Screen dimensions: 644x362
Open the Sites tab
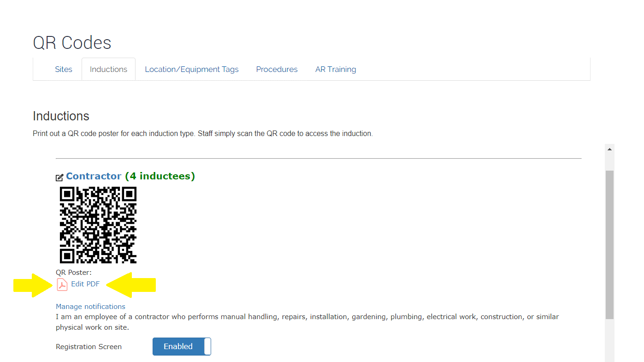click(x=64, y=69)
